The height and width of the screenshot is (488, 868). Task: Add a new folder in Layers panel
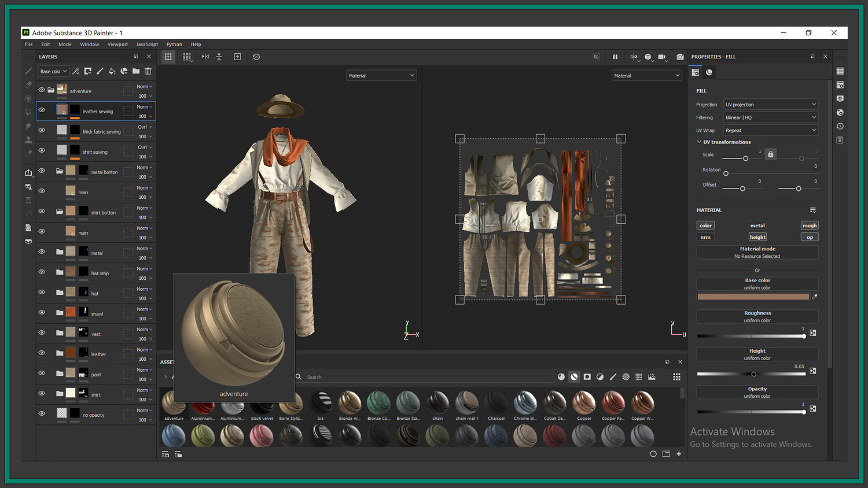pos(136,71)
